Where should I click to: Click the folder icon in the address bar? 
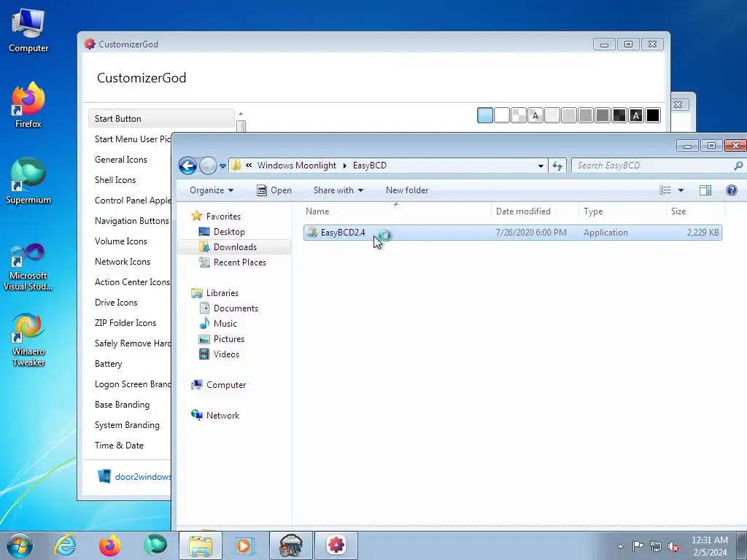pos(236,166)
